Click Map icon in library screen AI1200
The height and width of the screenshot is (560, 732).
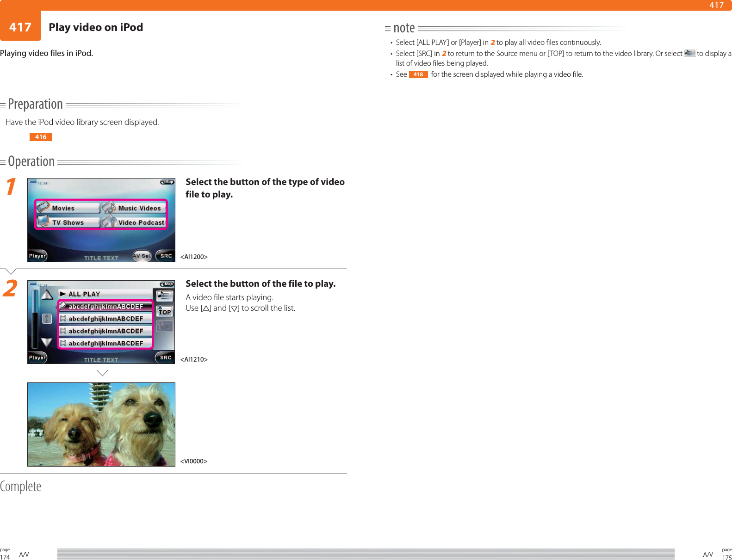pyautogui.click(x=167, y=182)
